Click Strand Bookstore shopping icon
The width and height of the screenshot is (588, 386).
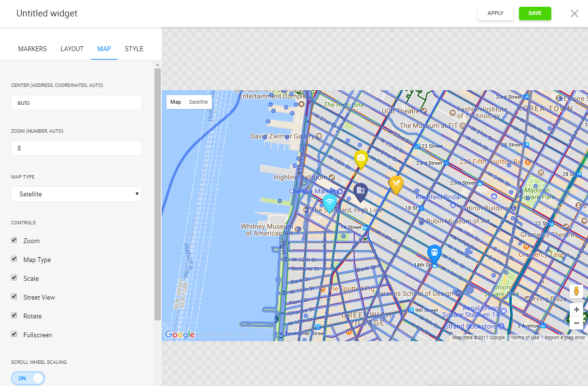(500, 327)
